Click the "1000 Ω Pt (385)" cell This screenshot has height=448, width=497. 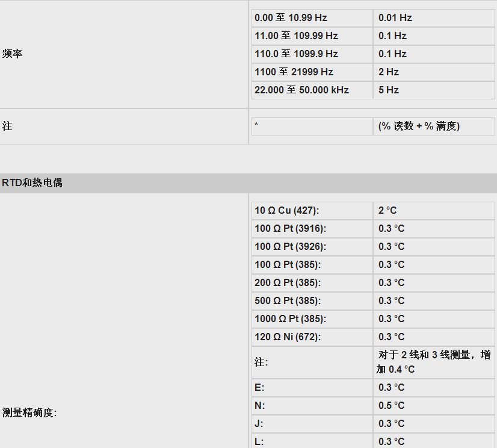(x=290, y=319)
